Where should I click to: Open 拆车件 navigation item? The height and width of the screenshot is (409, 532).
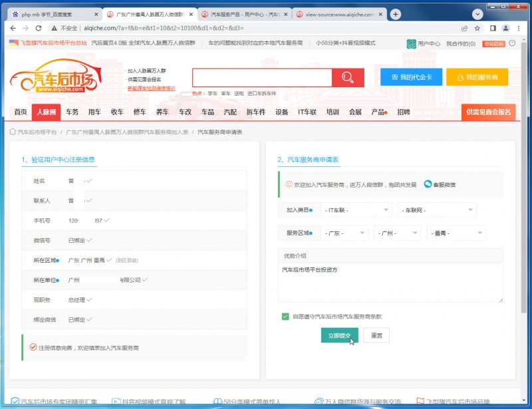click(256, 112)
